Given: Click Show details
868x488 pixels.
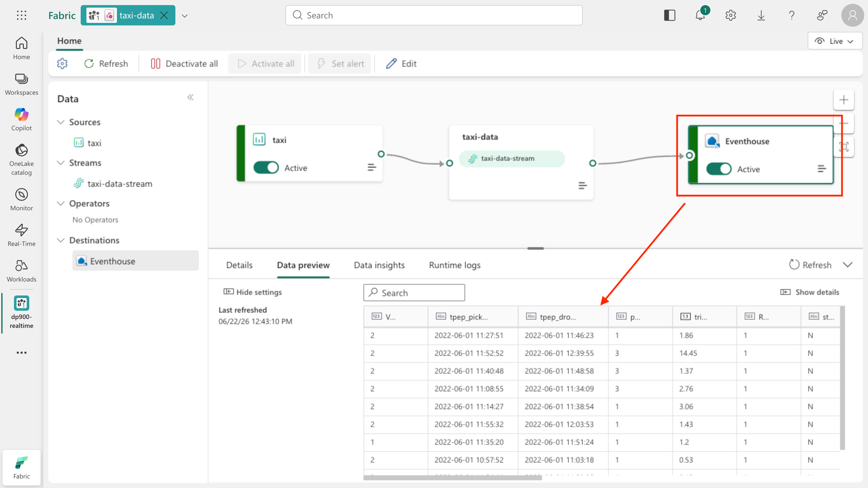Looking at the screenshot, I should point(810,292).
